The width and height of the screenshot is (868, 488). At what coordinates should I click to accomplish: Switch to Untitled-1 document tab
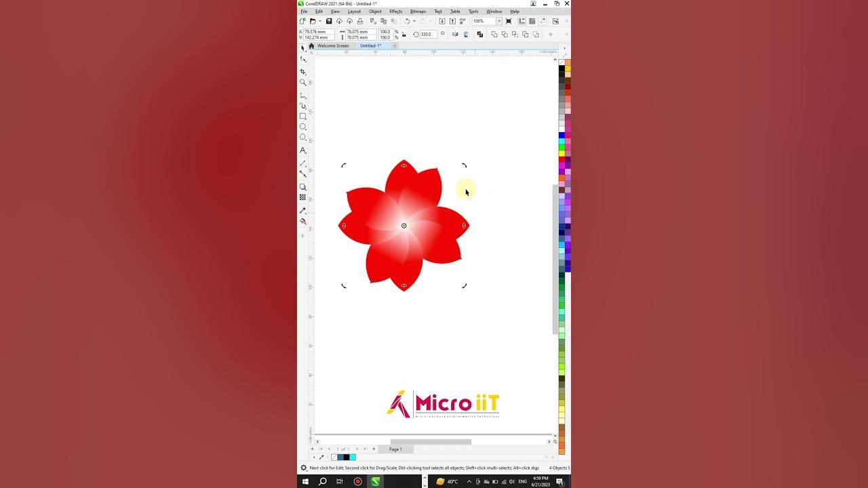[x=371, y=45]
